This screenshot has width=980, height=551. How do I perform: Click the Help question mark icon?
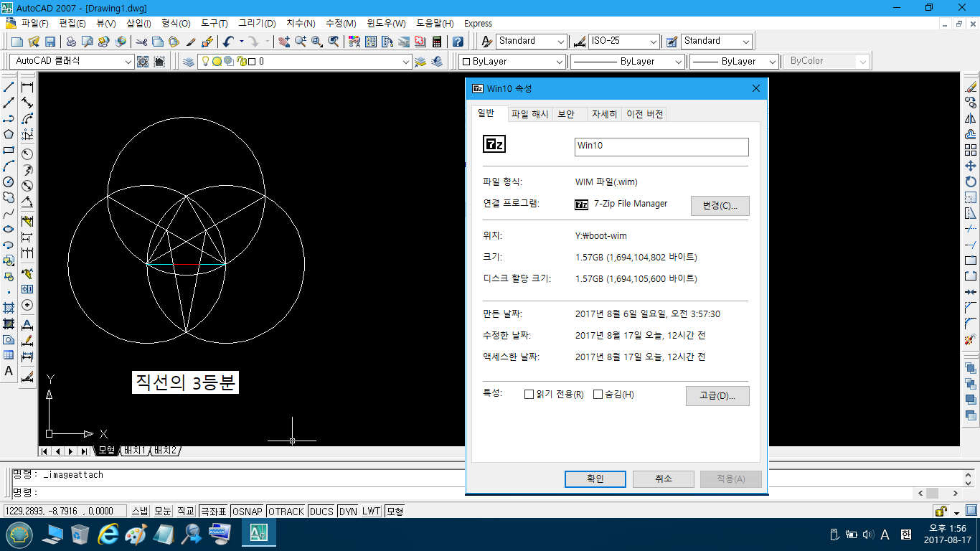coord(458,42)
